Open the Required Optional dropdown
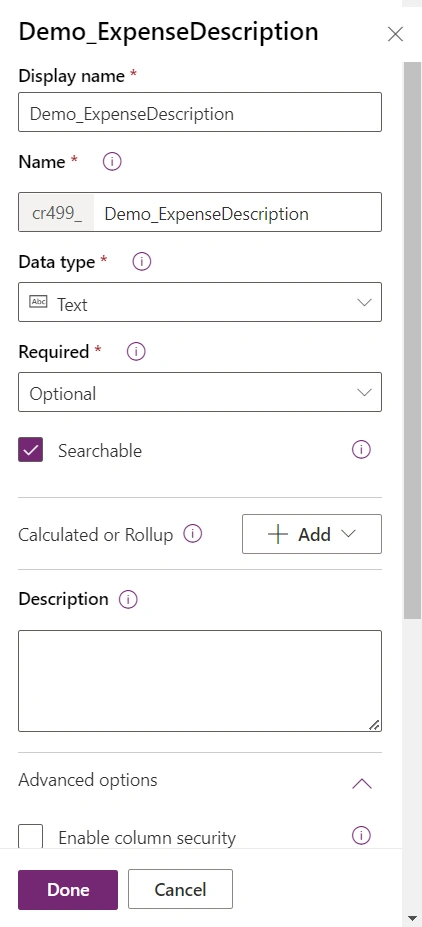 point(200,392)
